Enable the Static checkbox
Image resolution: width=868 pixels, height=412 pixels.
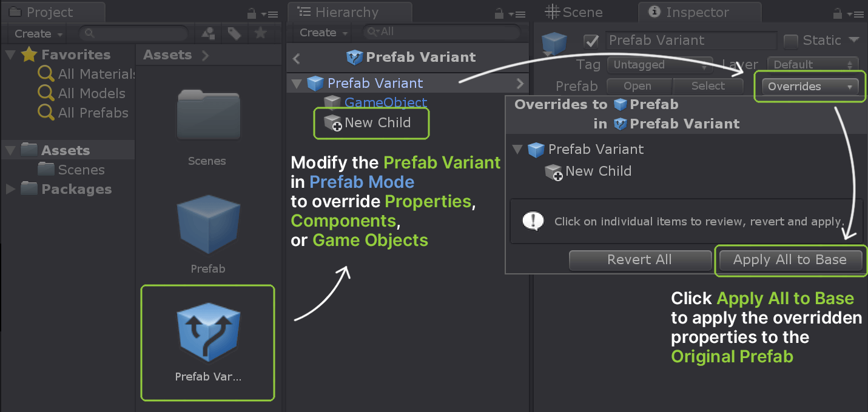click(790, 41)
